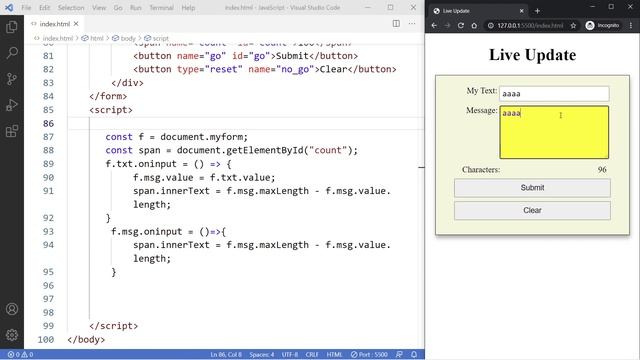Open the editor More Actions ellipsis
640x360 pixels.
pos(412,24)
